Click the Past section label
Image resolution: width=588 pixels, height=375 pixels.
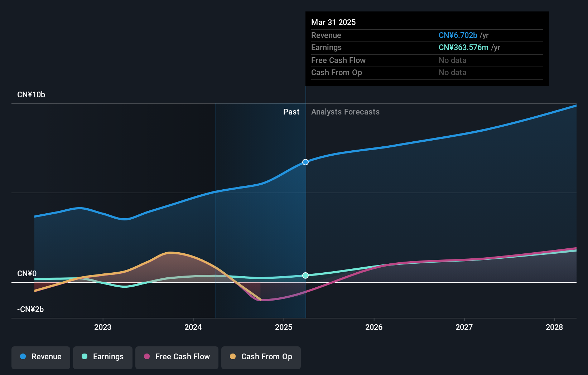[x=291, y=112]
